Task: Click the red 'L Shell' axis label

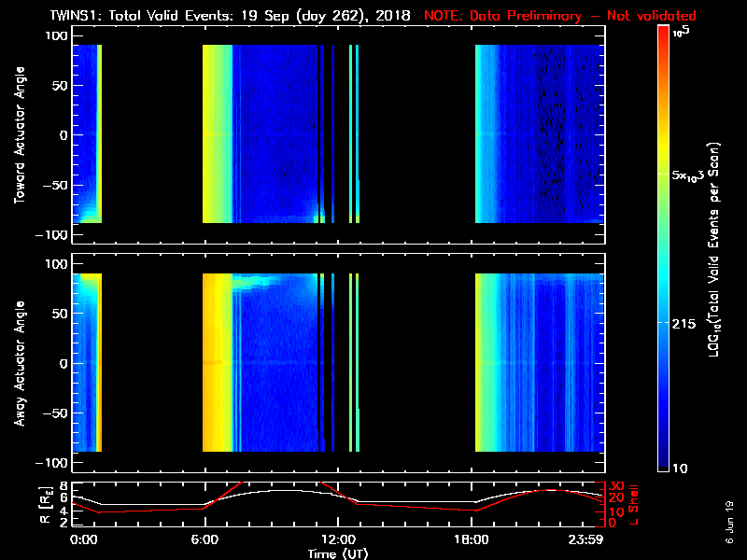Action: point(633,505)
